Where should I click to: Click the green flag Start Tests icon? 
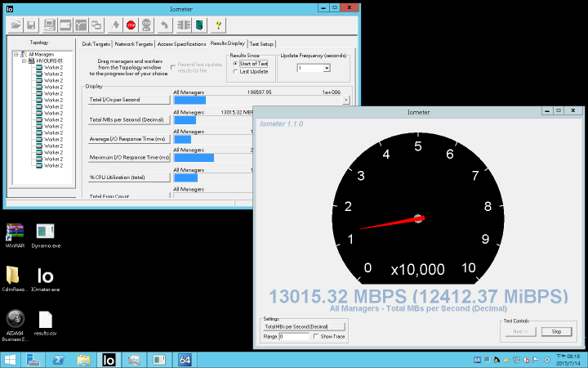115,25
